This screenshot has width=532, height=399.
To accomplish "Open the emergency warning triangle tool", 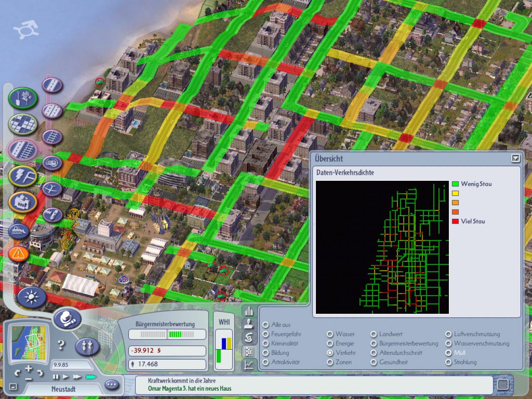I will click(19, 253).
